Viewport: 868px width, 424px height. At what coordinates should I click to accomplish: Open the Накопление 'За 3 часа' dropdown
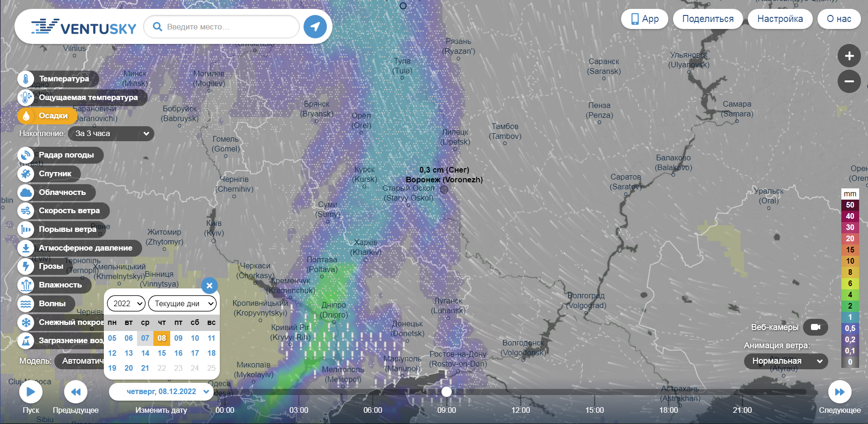(111, 134)
